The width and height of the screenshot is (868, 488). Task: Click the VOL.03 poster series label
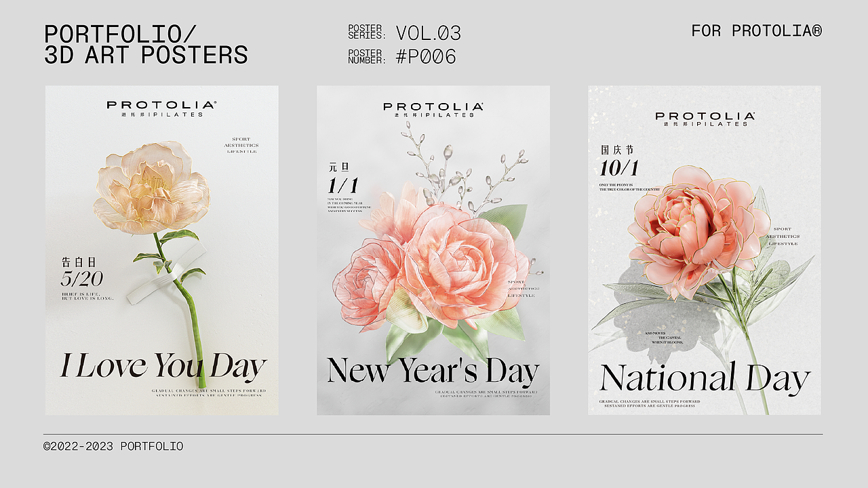coord(428,33)
